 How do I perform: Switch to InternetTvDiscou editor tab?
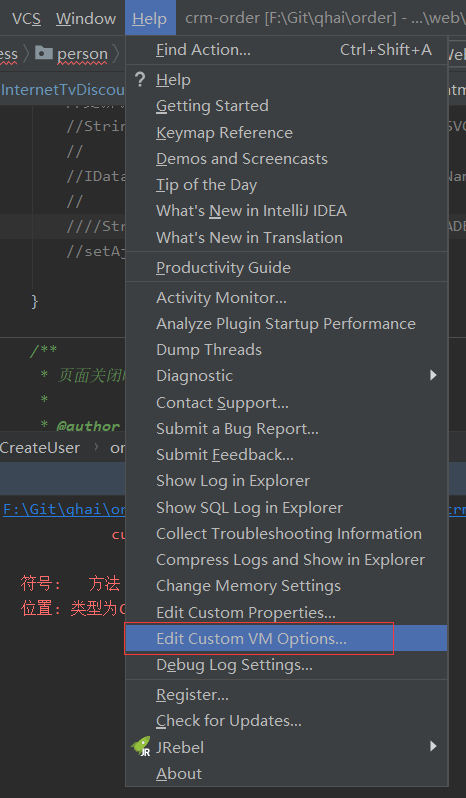pos(63,90)
